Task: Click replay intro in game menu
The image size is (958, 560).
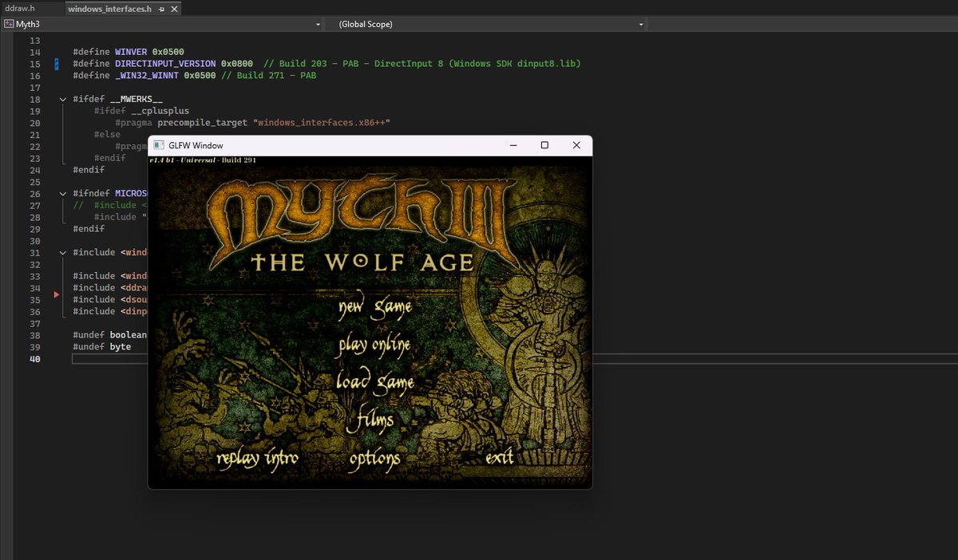Action: (257, 458)
